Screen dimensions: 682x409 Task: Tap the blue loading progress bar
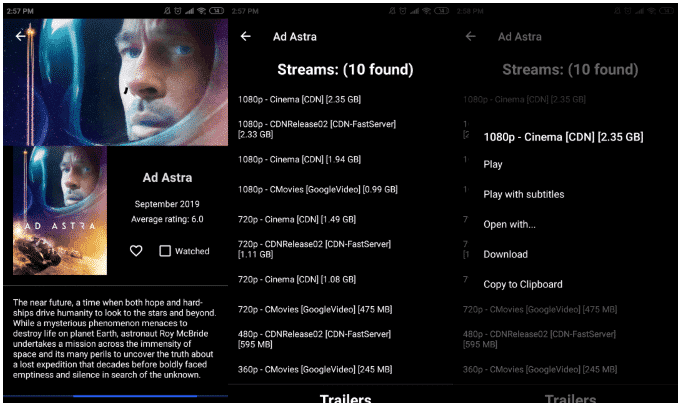coord(135,396)
